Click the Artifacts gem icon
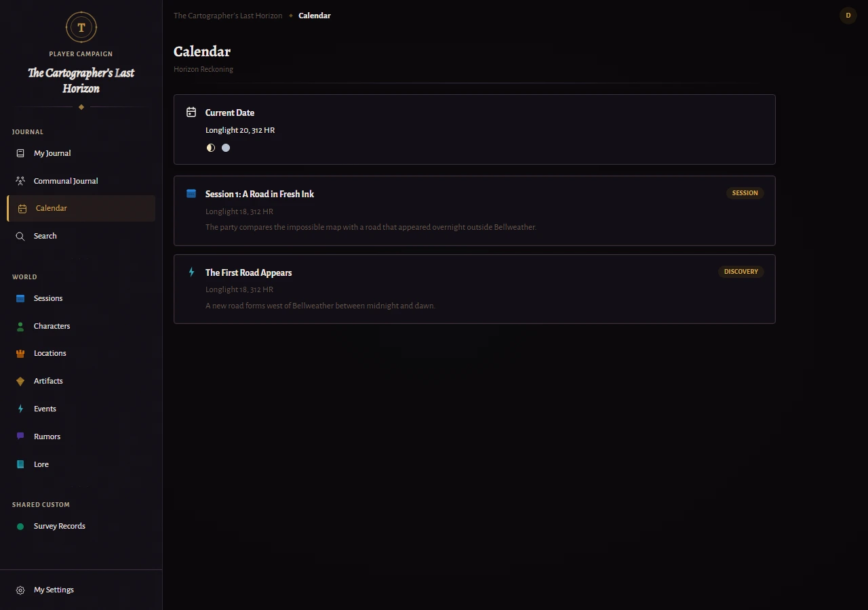Screen dimensions: 868x610 click(20, 381)
